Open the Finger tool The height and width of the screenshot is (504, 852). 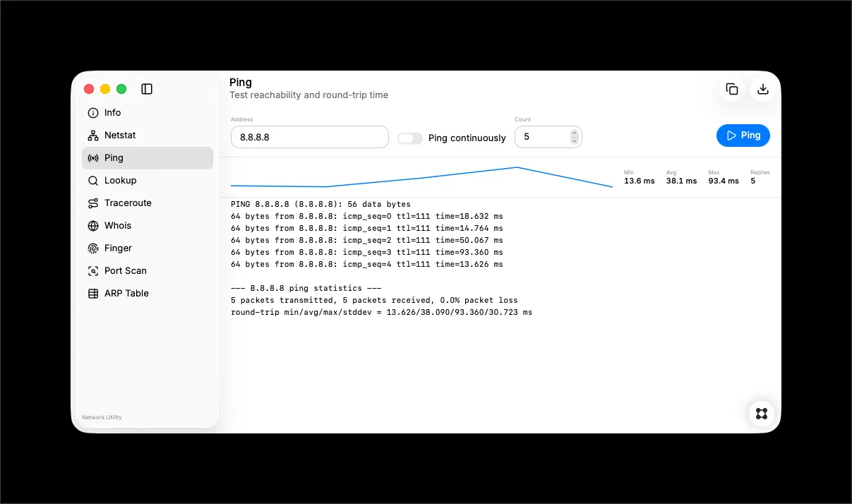[148, 248]
